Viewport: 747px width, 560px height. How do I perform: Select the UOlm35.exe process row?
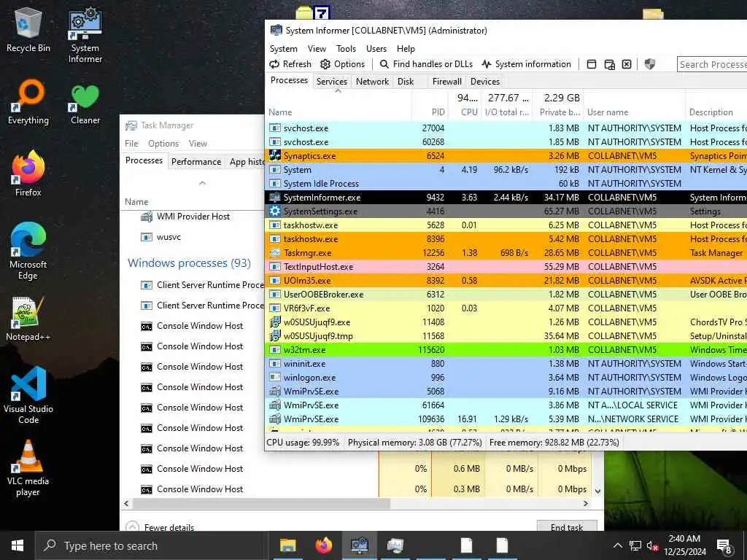click(506, 281)
